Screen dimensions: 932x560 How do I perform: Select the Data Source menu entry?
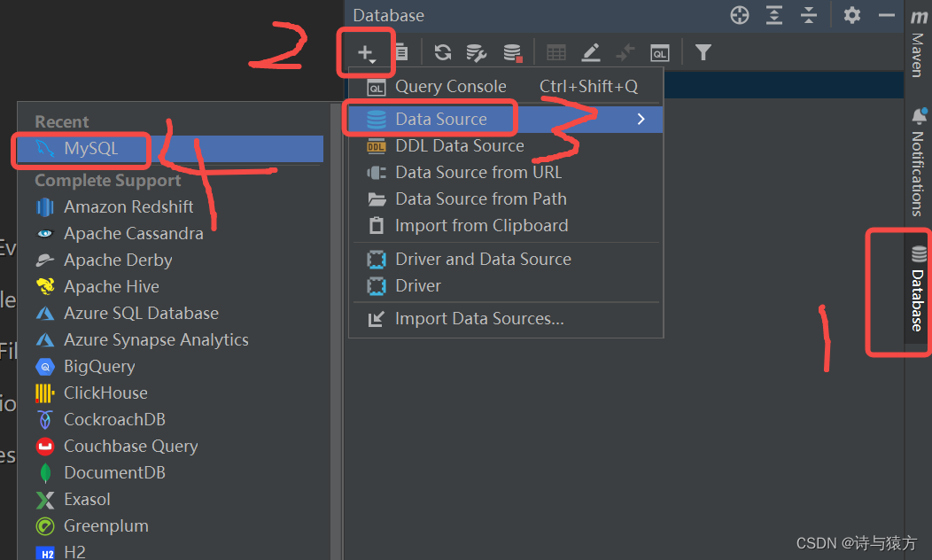505,120
